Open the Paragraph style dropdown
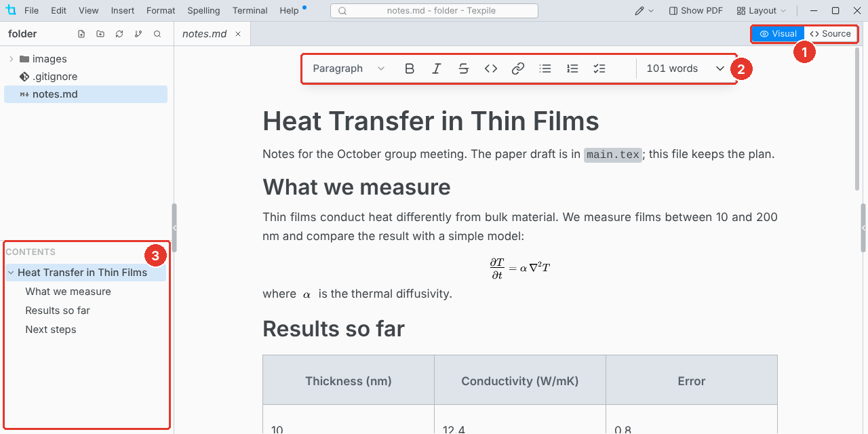This screenshot has height=434, width=868. [349, 68]
